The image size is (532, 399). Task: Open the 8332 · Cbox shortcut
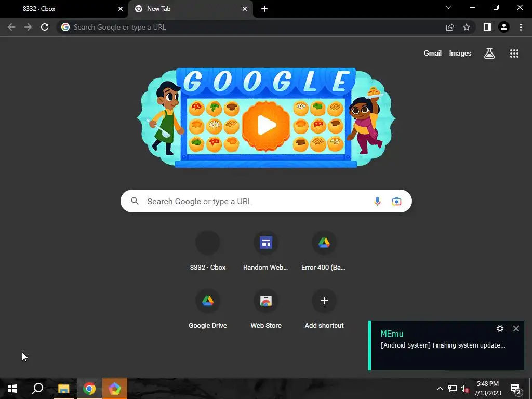pos(208,251)
